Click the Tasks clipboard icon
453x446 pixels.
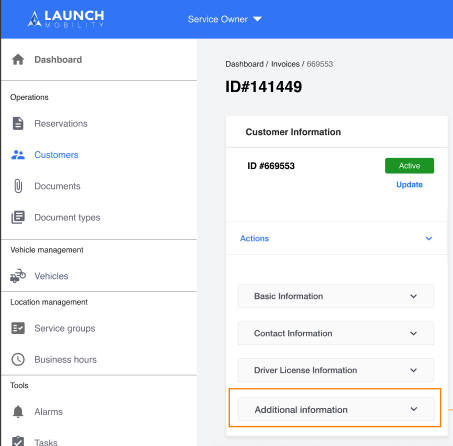18,441
